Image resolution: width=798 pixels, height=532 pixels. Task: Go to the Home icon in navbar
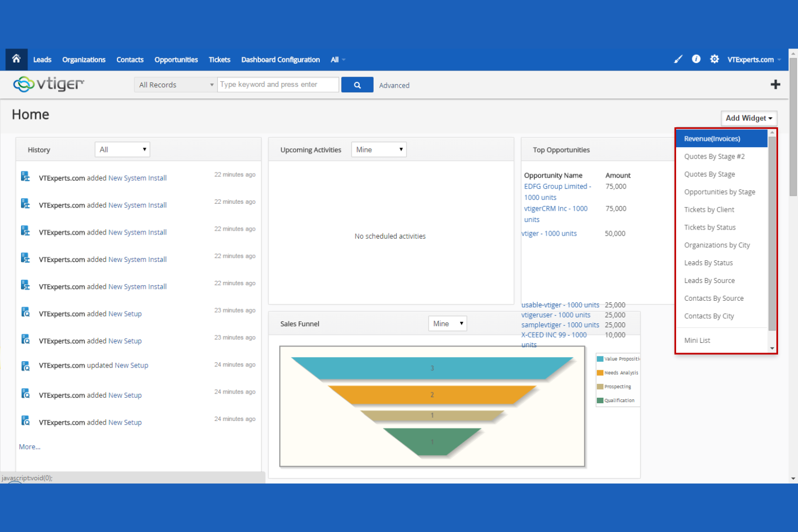pyautogui.click(x=16, y=59)
